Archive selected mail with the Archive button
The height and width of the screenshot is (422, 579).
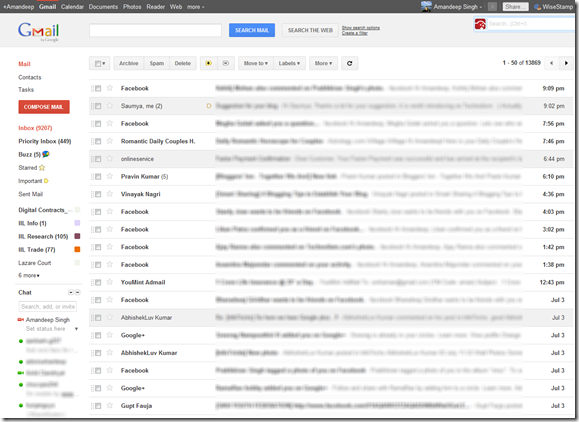[x=129, y=63]
